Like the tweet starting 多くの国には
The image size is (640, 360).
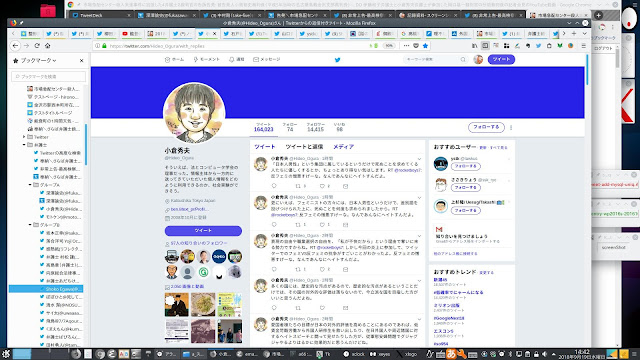click(x=322, y=308)
